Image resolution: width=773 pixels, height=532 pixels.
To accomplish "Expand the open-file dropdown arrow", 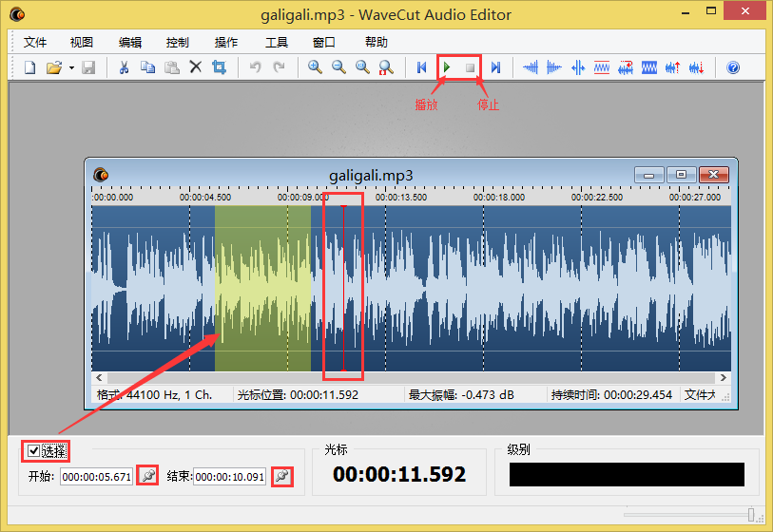I will 71,67.
